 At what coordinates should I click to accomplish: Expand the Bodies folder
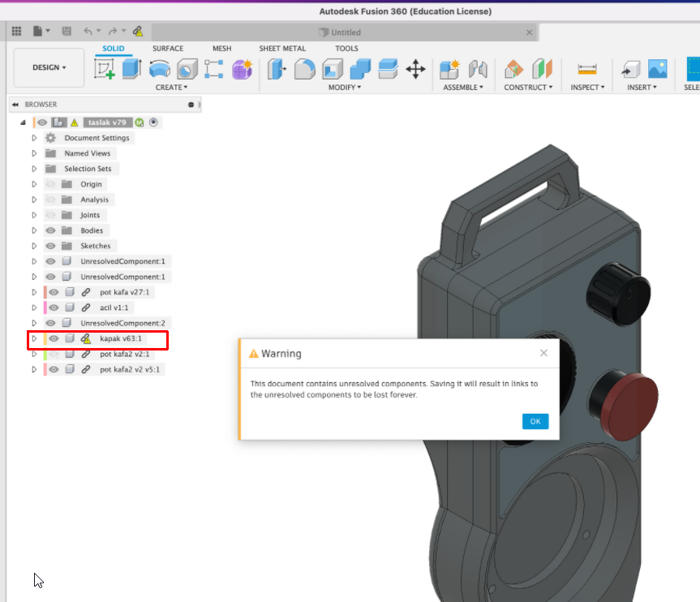pyautogui.click(x=34, y=230)
